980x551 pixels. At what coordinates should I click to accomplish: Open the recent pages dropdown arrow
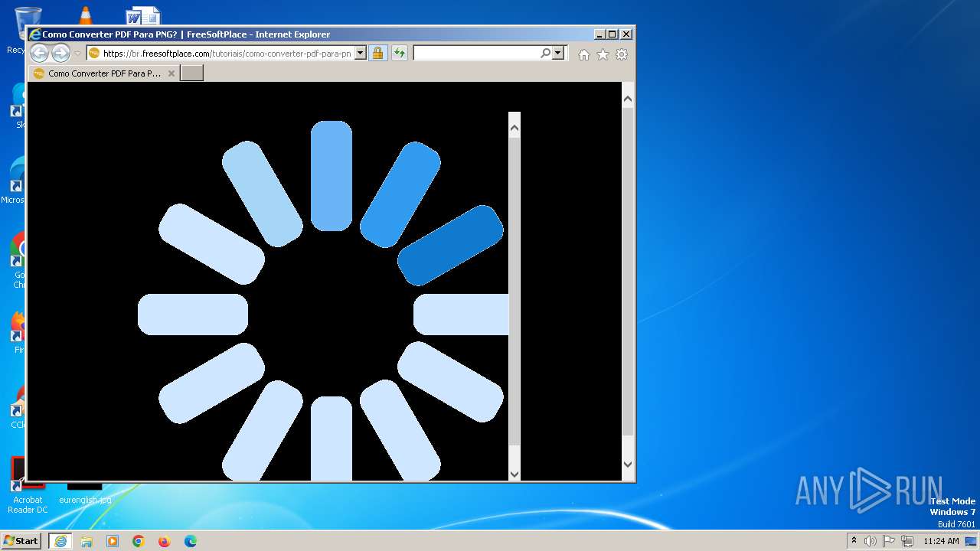pyautogui.click(x=77, y=54)
